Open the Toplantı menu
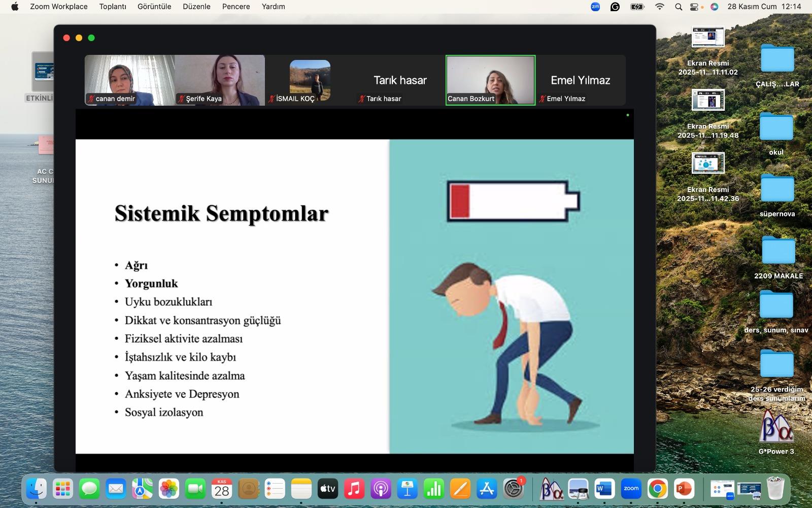The image size is (812, 508). click(113, 7)
